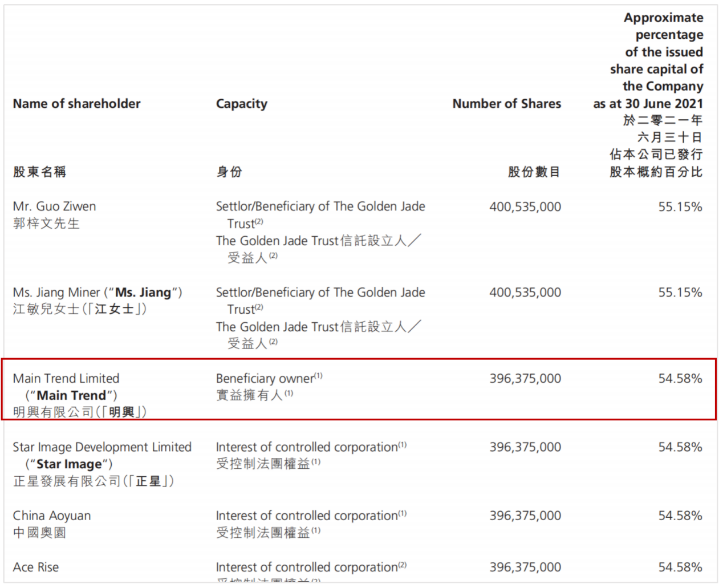
Task: Select the English "Capacity" column header
Action: (x=241, y=104)
